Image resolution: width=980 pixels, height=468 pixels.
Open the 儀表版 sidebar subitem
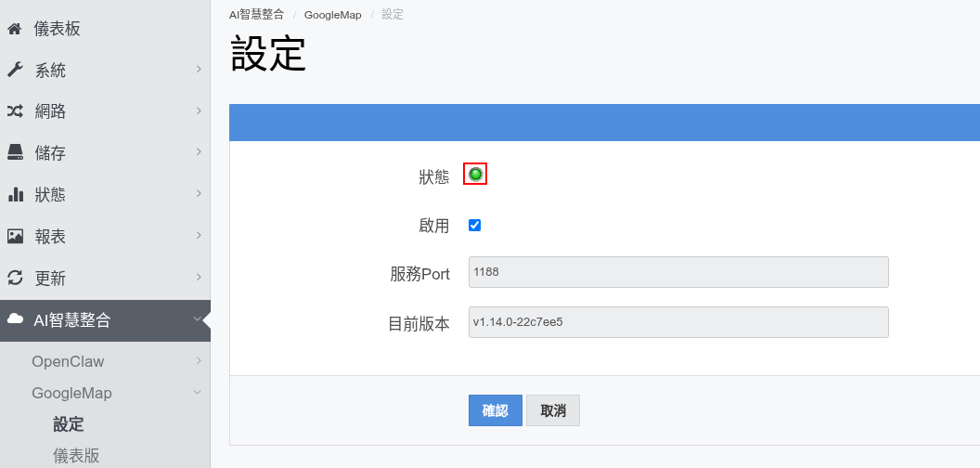click(x=76, y=456)
